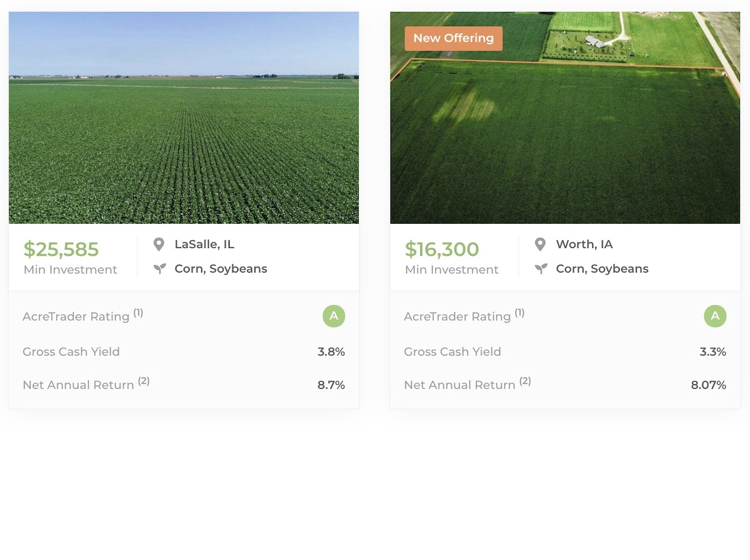750x560 pixels.
Task: Click the New Offering badge
Action: (x=453, y=38)
